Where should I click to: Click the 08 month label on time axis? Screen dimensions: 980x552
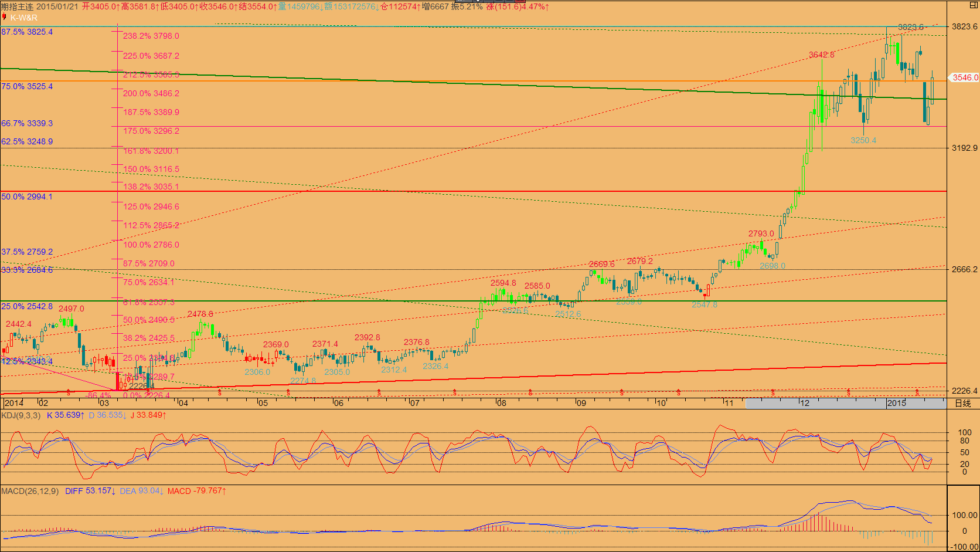501,403
